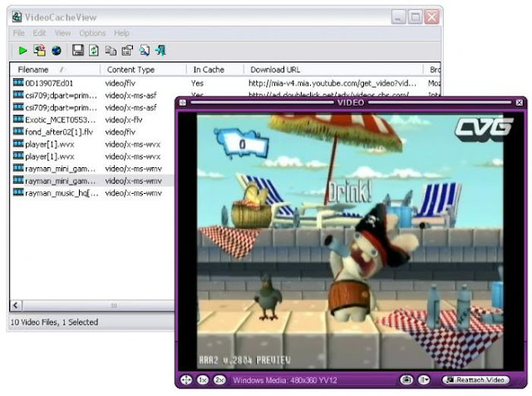Viewport: 532px width, 396px height.
Task: Click the Find toolbar icon
Action: (144, 51)
